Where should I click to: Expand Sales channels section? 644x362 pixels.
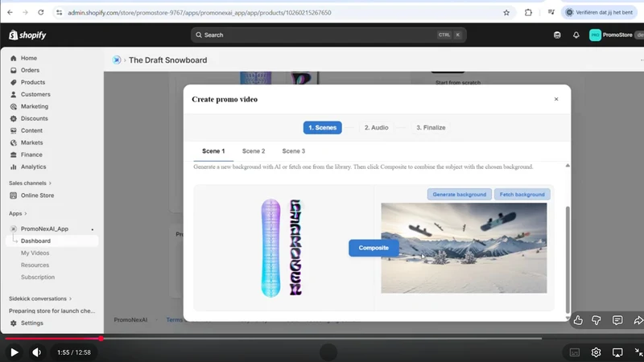coord(30,183)
